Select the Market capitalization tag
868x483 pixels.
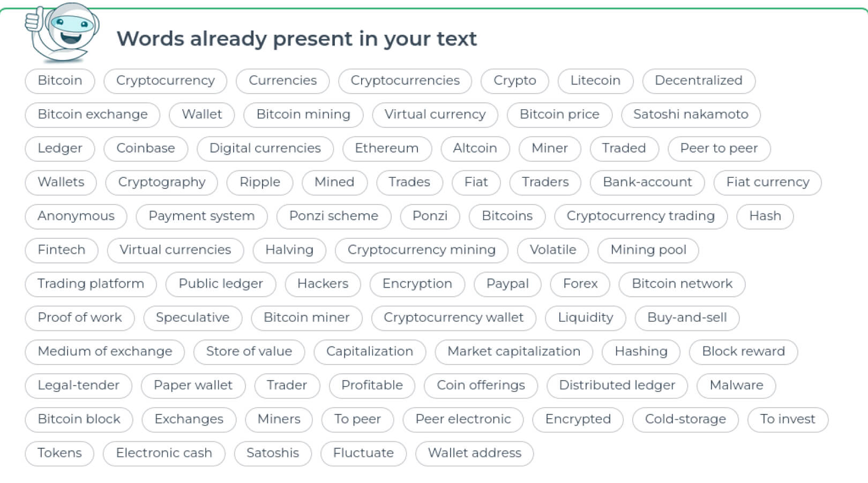click(513, 351)
